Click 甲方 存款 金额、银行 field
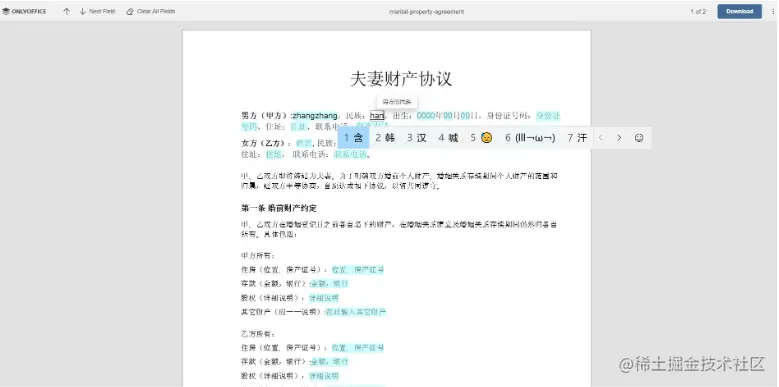This screenshot has width=779, height=387. point(330,284)
